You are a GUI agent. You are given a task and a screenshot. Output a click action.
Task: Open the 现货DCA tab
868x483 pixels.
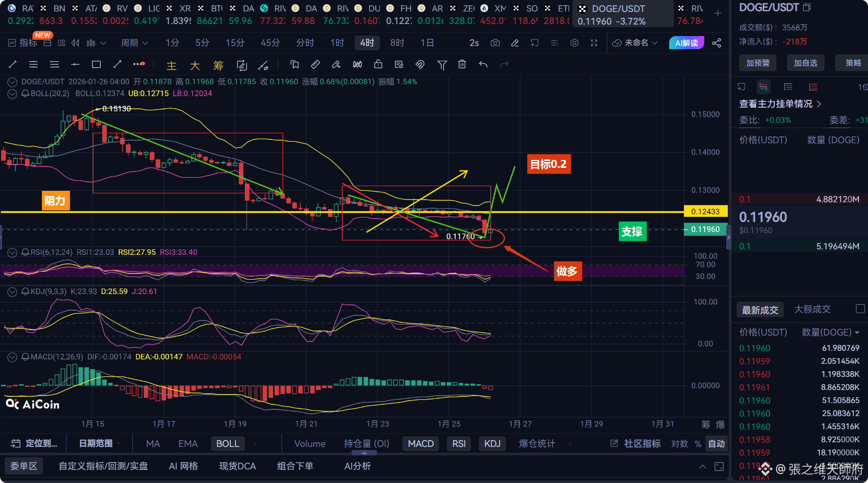[238, 466]
